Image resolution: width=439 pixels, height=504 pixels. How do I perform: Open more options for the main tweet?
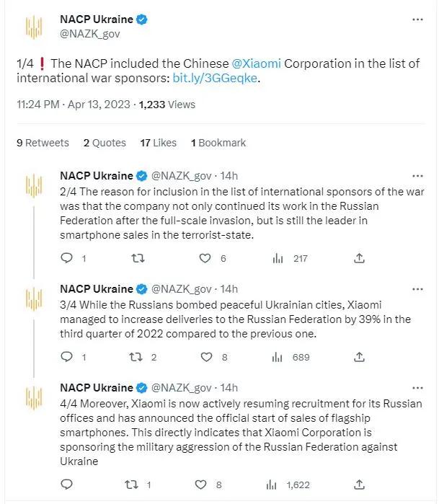[417, 20]
